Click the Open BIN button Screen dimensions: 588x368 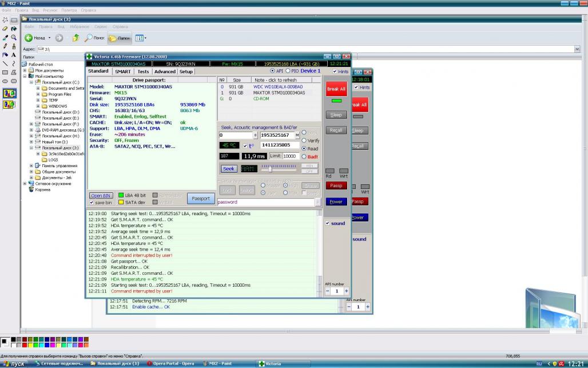[101, 196]
